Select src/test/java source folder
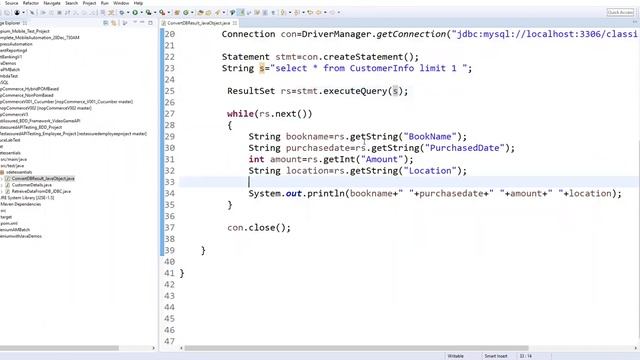This screenshot has width=640, height=360. click(12, 166)
